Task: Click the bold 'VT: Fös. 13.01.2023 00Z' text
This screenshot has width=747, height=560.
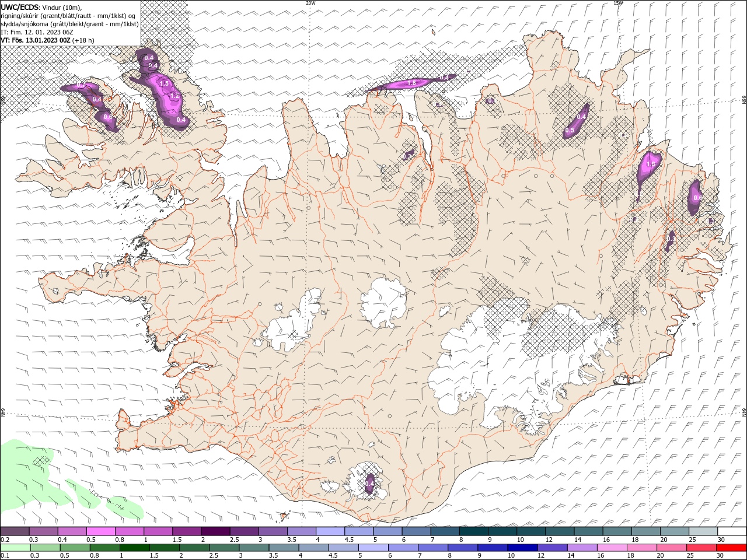Action: pyautogui.click(x=36, y=40)
